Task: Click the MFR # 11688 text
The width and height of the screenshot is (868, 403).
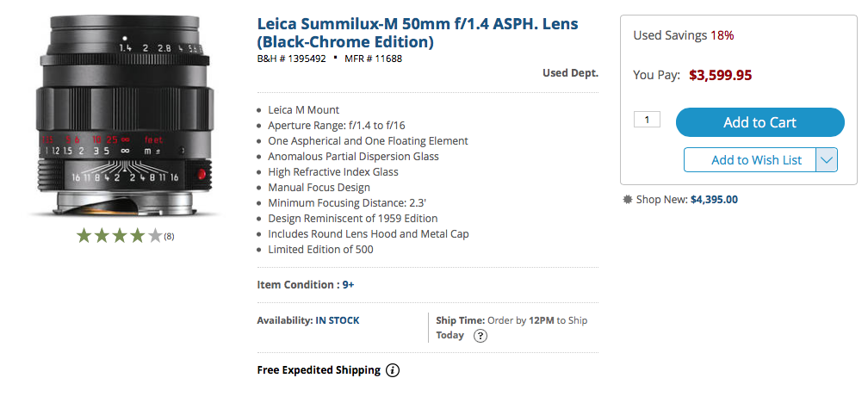Action: click(373, 59)
